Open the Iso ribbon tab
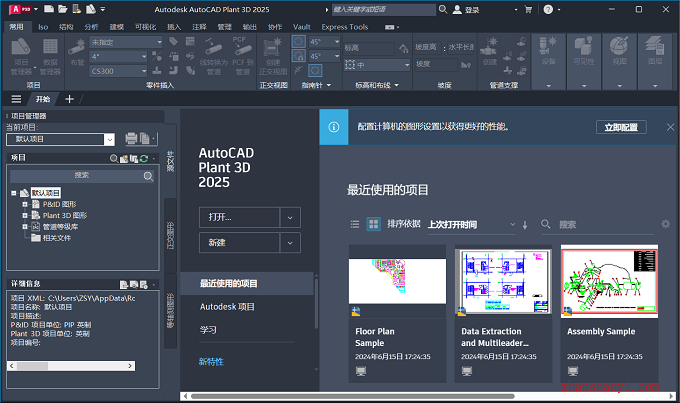The height and width of the screenshot is (403, 680). click(x=43, y=27)
